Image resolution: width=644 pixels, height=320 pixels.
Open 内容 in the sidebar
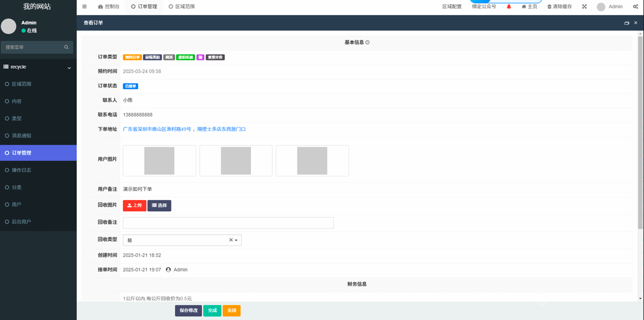[38, 101]
